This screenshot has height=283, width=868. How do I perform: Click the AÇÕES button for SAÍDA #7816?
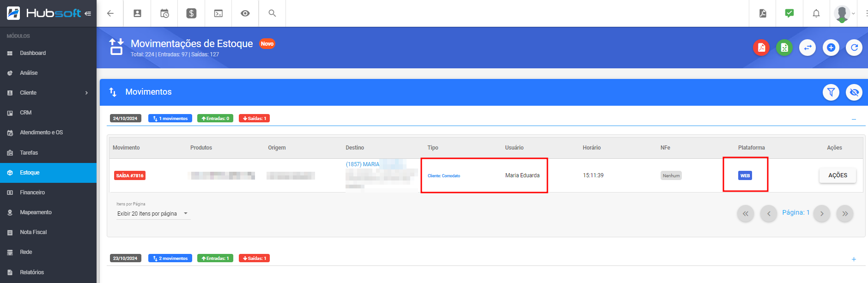tap(838, 175)
